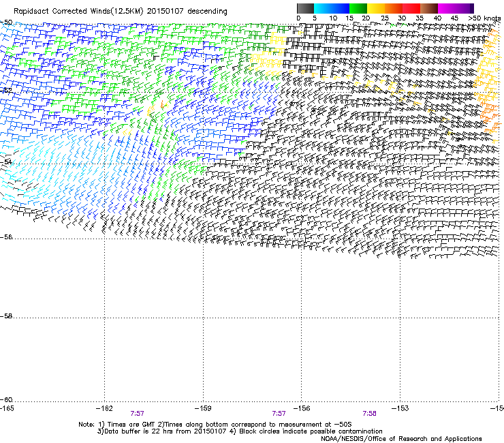Pick the red 30-35 knots legend swatch
The image size is (504, 443).
(x=411, y=8)
